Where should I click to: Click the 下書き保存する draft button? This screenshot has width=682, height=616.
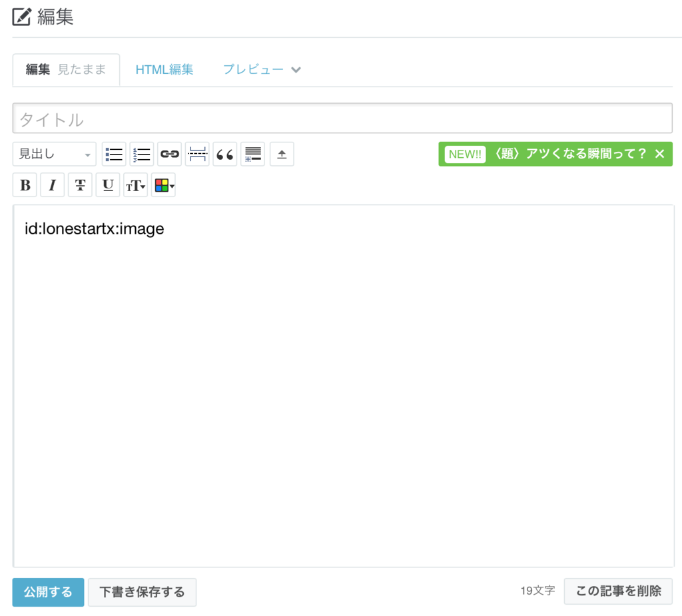click(142, 591)
